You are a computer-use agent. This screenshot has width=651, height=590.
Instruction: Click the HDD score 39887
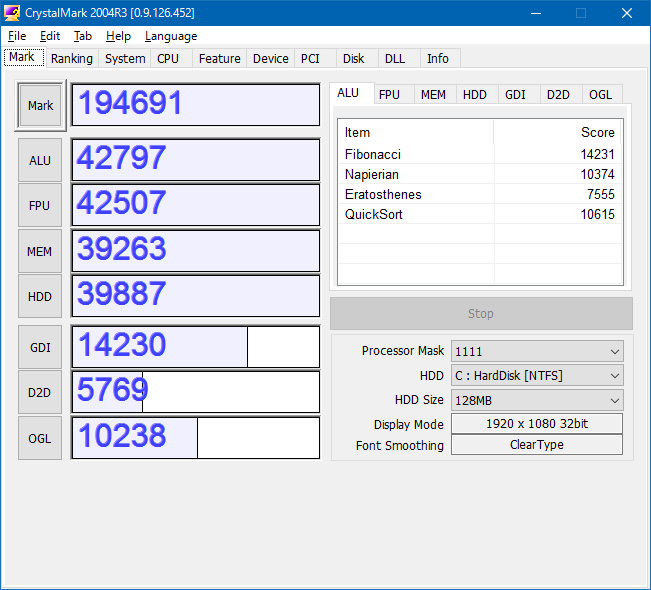(x=196, y=296)
